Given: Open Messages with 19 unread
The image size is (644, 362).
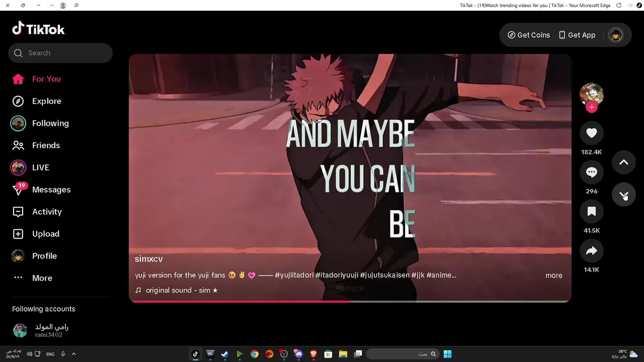Looking at the screenshot, I should click(x=51, y=190).
